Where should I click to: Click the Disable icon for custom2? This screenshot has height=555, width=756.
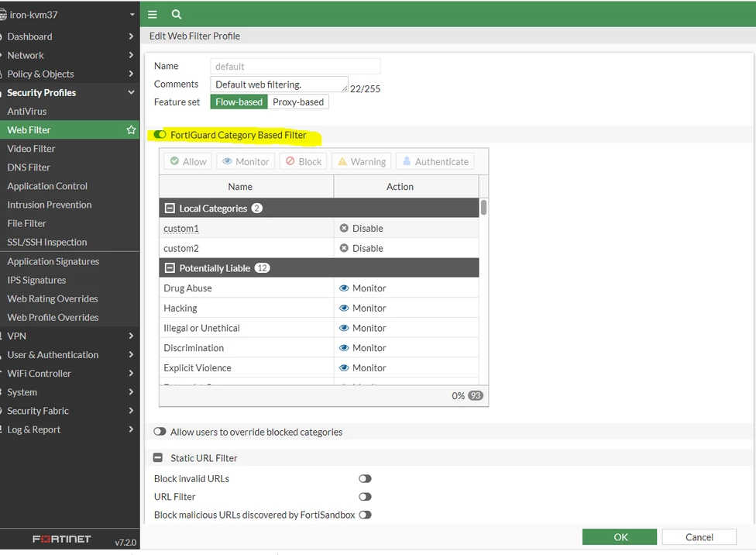[344, 248]
